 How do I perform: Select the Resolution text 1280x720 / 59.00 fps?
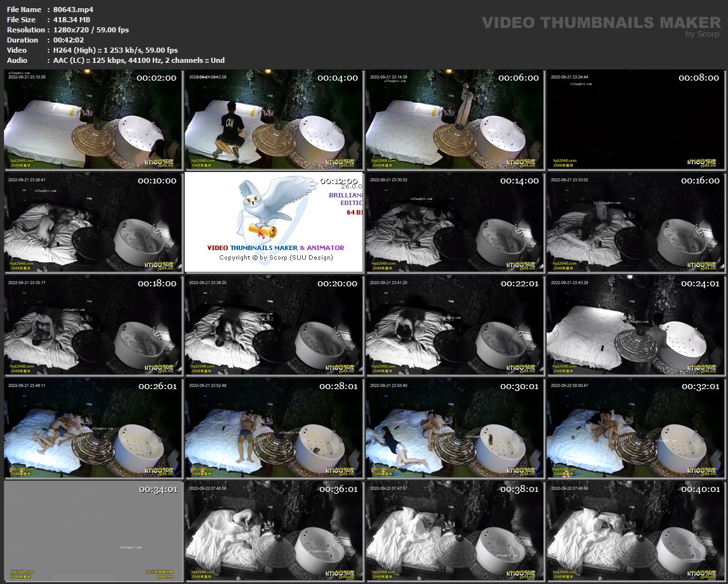click(x=91, y=30)
